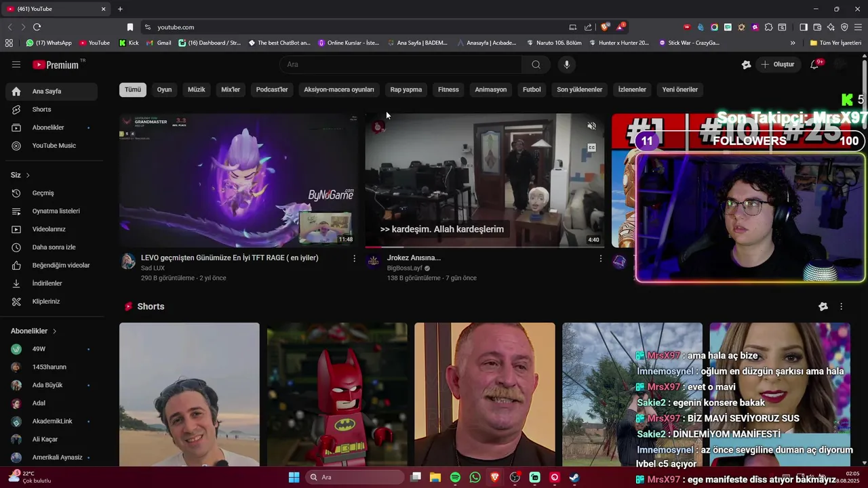Expand the Abonelikler section chevron
Screen dimensions: 868x488
(x=54, y=331)
